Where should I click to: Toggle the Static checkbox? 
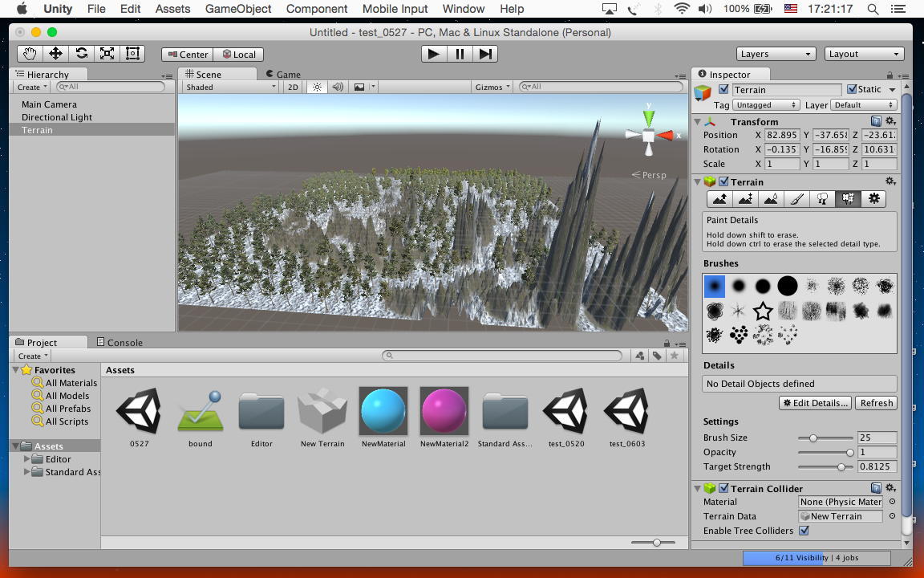tap(851, 90)
